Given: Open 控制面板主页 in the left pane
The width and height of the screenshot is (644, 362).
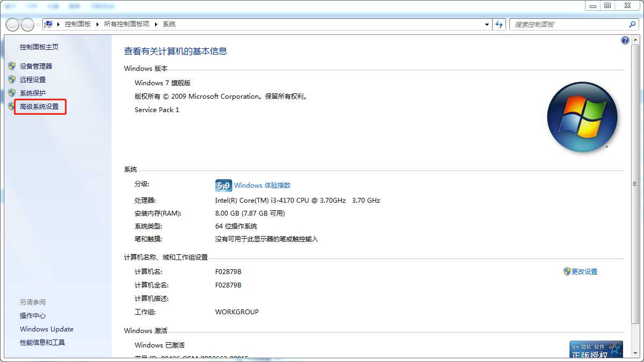Looking at the screenshot, I should pyautogui.click(x=39, y=47).
